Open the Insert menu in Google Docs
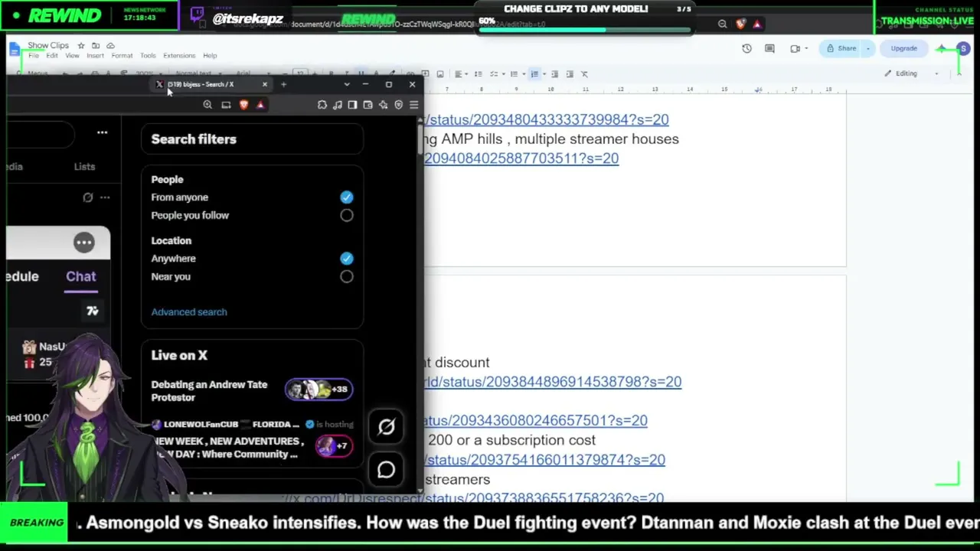Image resolution: width=980 pixels, height=551 pixels. point(95,56)
